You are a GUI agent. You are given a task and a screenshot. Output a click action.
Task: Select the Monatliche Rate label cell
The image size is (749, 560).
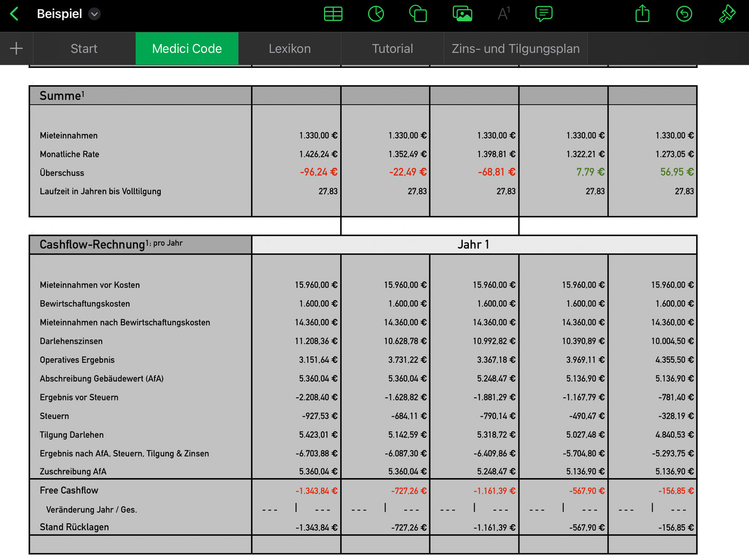69,155
